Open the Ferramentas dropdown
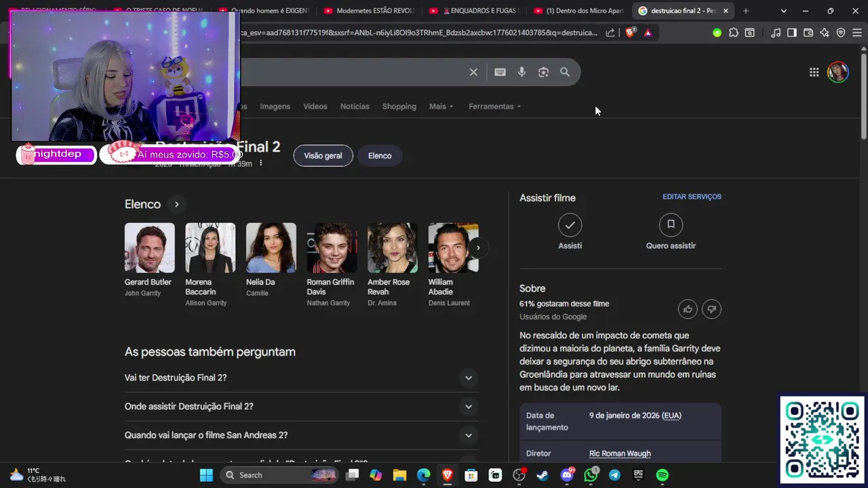This screenshot has height=488, width=868. click(495, 106)
